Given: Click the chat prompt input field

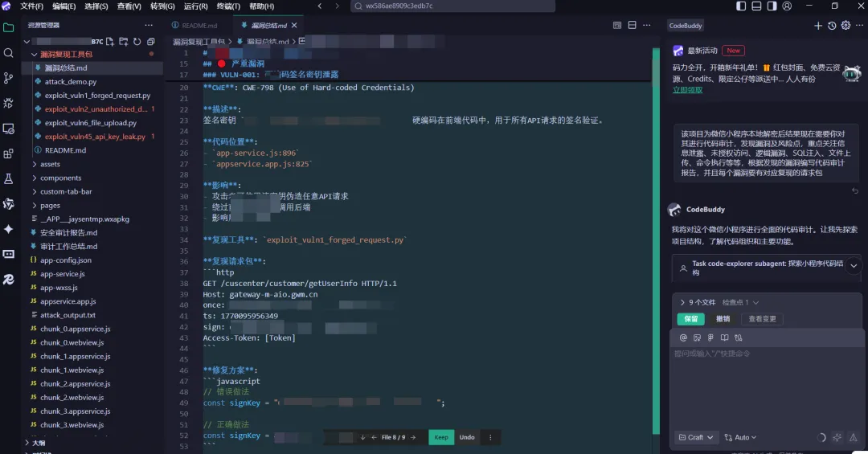Looking at the screenshot, I should click(x=767, y=387).
